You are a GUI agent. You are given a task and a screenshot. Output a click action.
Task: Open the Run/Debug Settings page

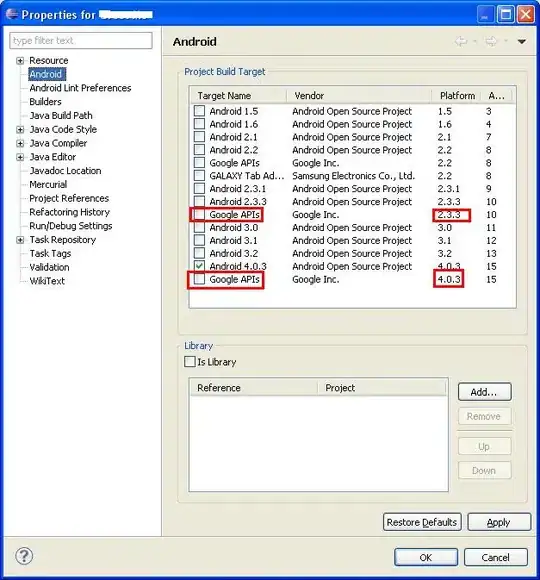(71, 226)
